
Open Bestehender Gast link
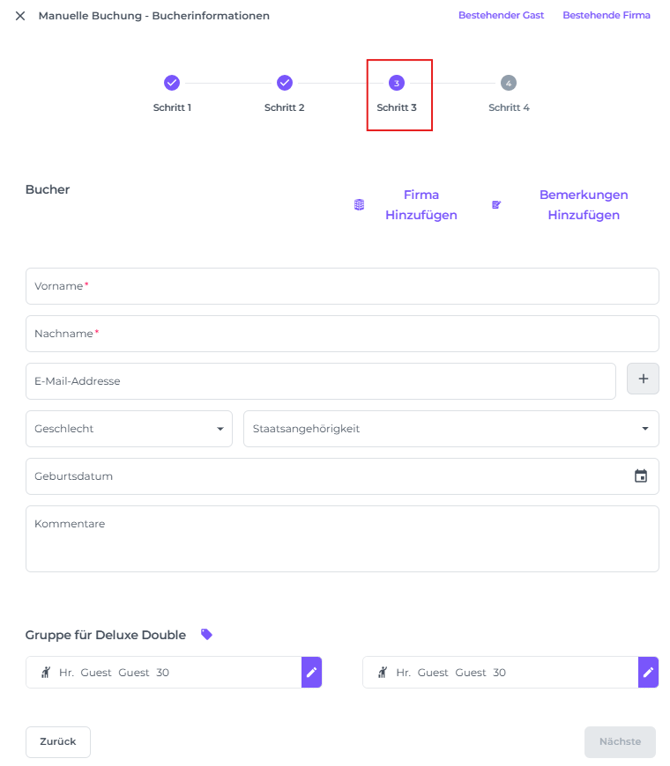501,16
